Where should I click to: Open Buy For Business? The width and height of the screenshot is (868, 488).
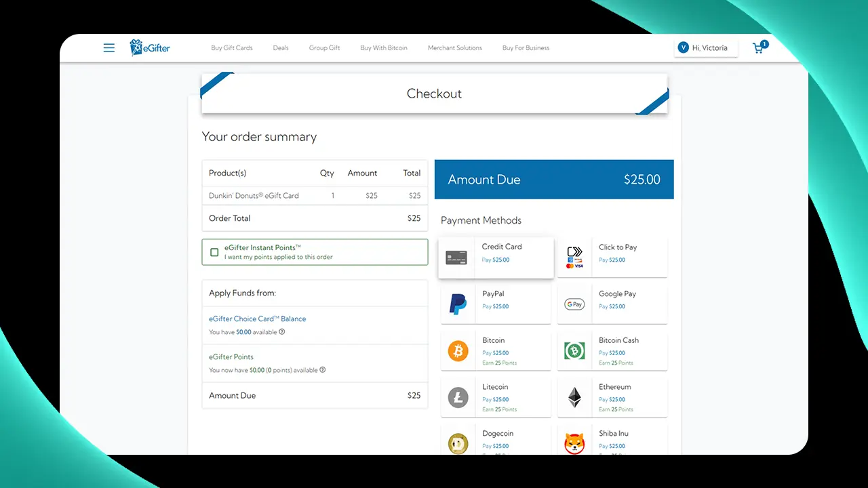point(526,48)
